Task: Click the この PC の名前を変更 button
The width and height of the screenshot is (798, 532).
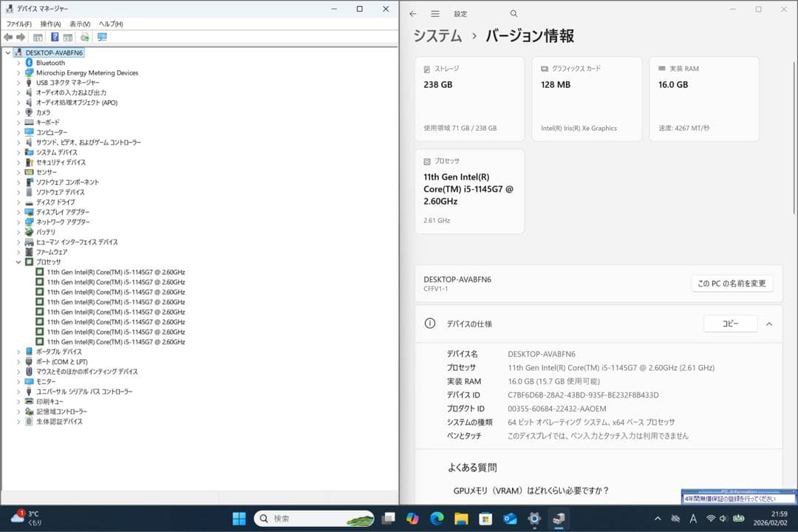Action: [731, 283]
